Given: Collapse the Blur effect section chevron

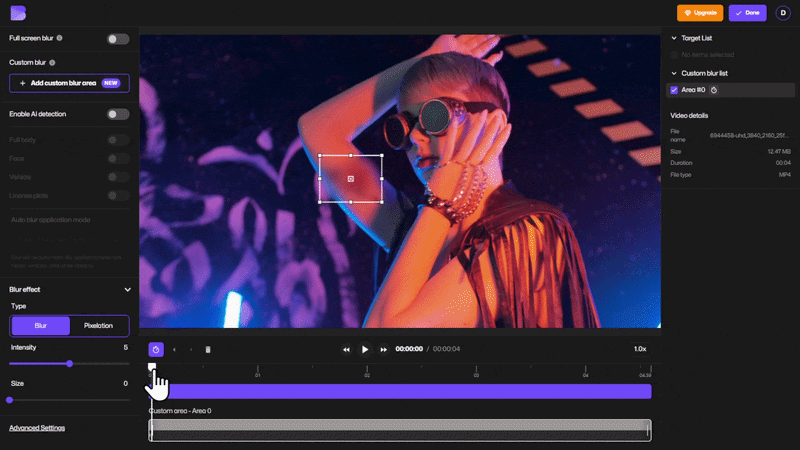Looking at the screenshot, I should tap(128, 290).
